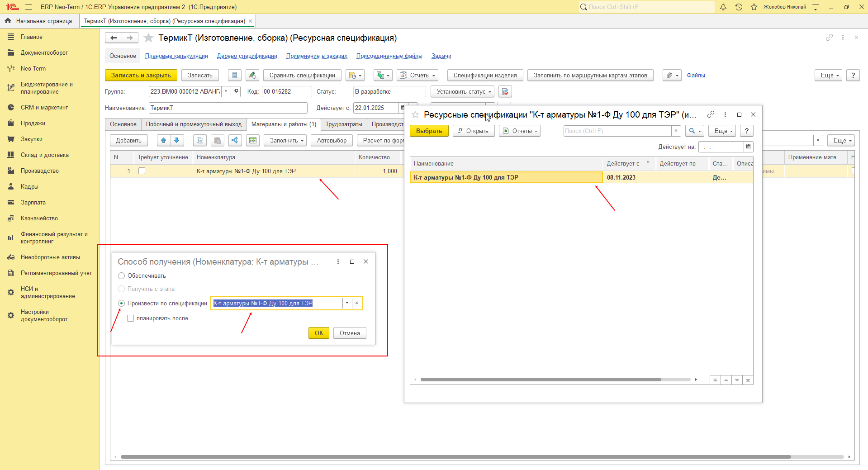The image size is (868, 470).
Task: Click the document list icon next to Записать
Action: (234, 75)
